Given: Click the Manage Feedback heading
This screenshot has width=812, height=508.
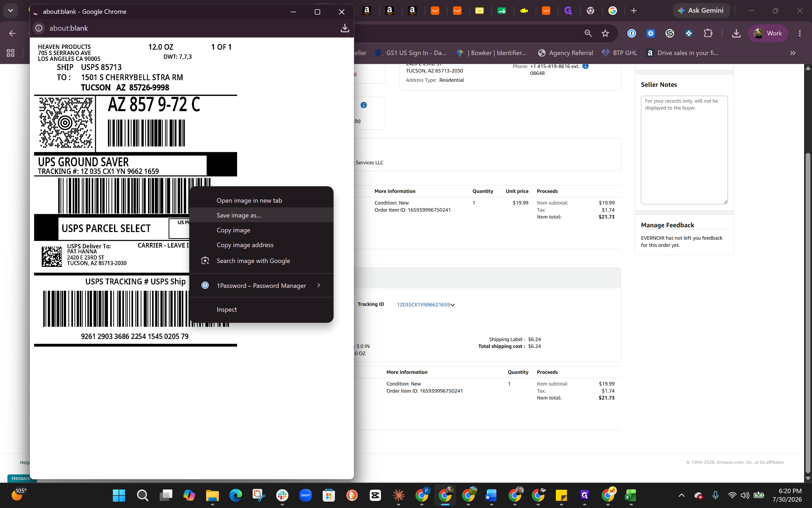Looking at the screenshot, I should (667, 225).
